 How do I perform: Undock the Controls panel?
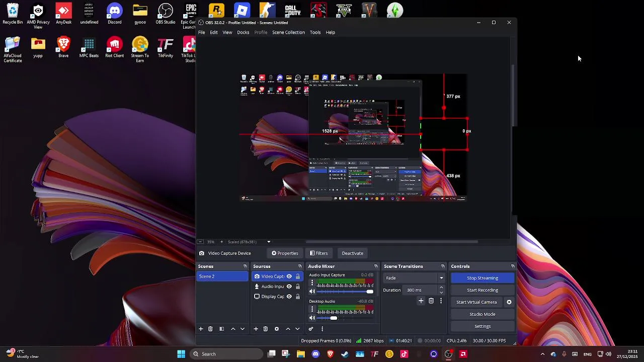513,266
